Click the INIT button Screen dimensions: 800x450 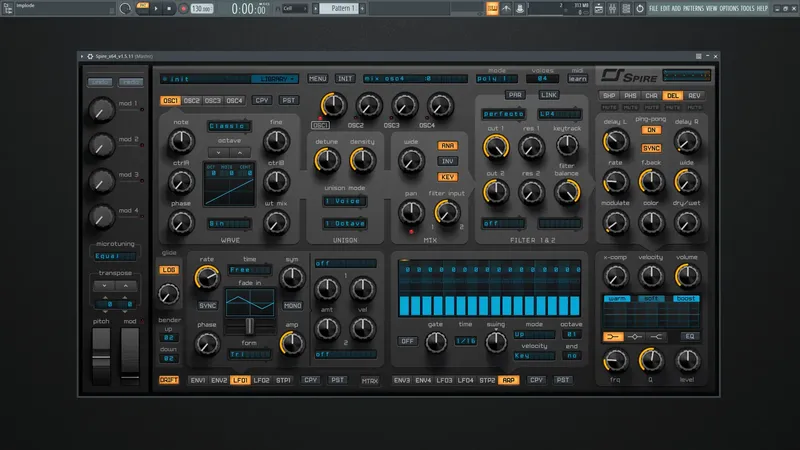(x=345, y=79)
